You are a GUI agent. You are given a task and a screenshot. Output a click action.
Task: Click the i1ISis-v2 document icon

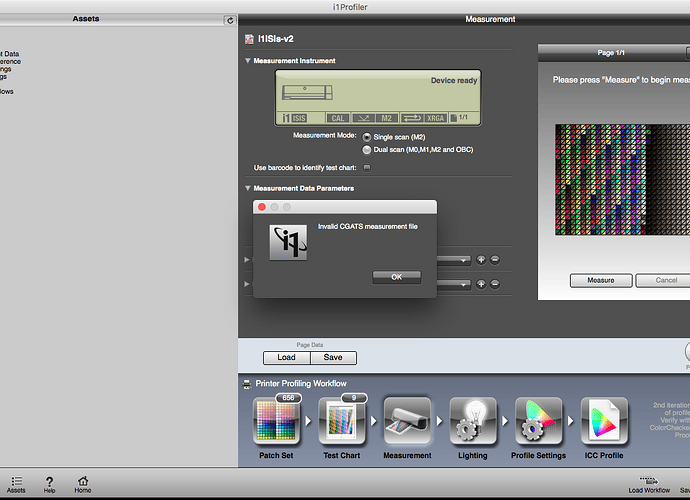[249, 39]
